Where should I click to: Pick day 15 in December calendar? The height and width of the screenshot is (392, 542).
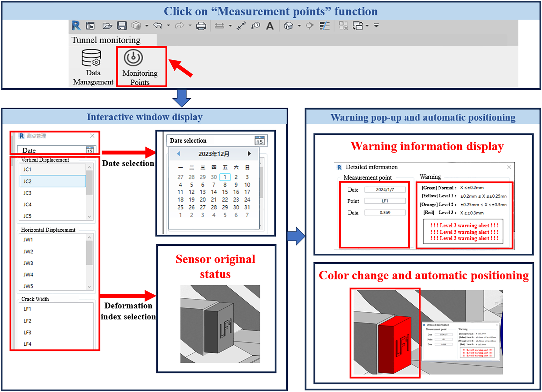225,192
